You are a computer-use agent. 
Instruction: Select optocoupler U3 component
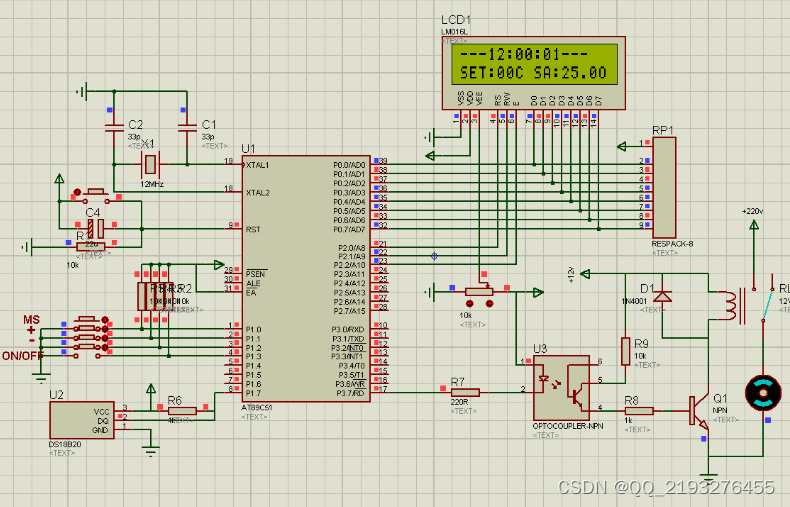pos(561,388)
